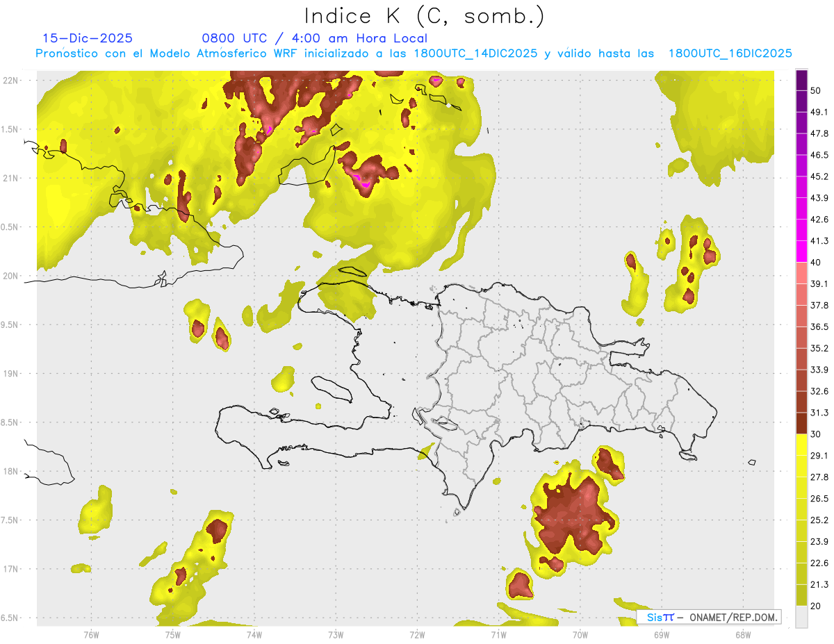Click the colorbar value '36.5'
834x644 pixels.
pyautogui.click(x=819, y=327)
